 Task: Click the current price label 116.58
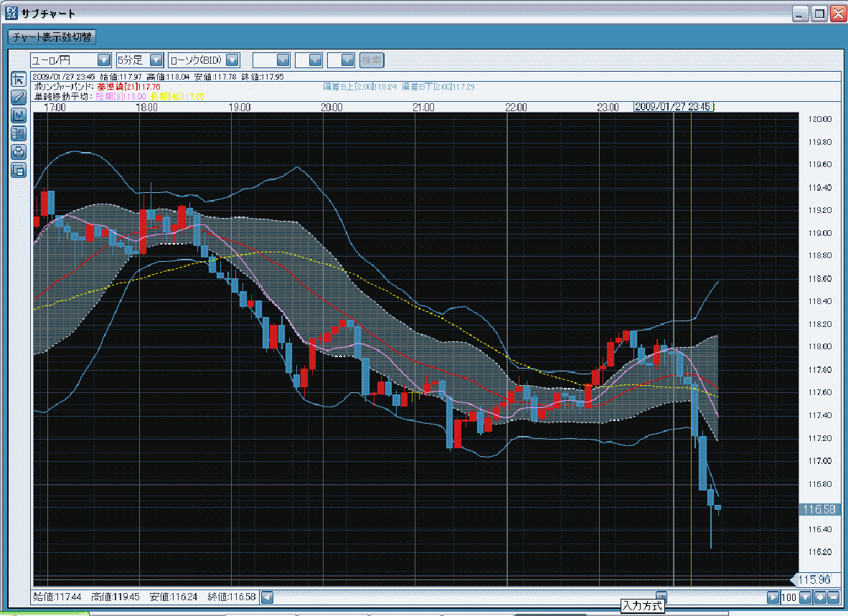(x=820, y=509)
